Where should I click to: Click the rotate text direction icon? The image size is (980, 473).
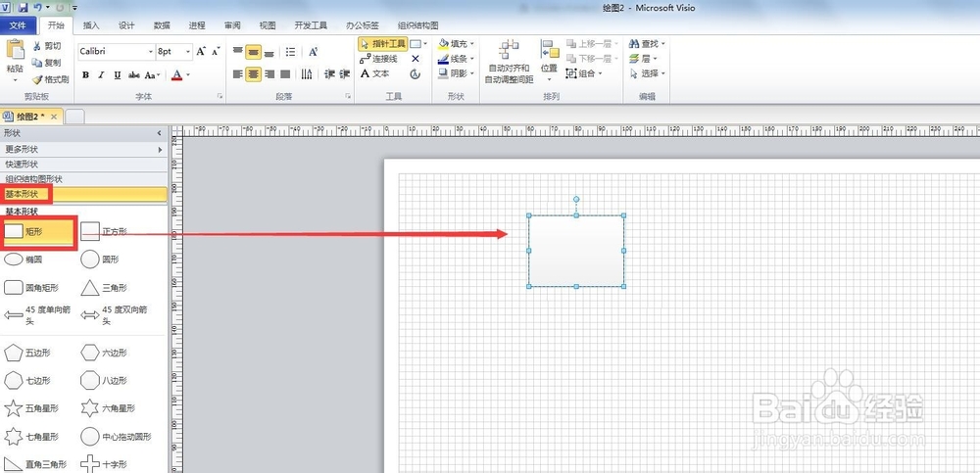(x=306, y=74)
